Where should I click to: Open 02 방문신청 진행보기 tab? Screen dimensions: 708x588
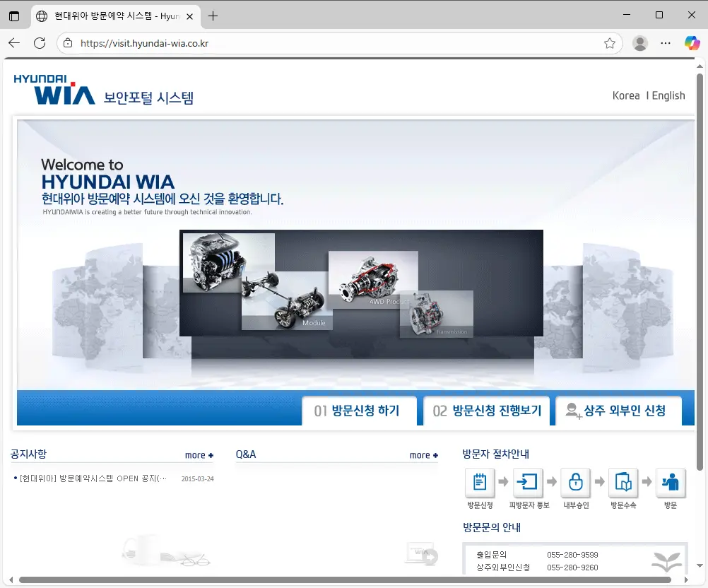(x=487, y=411)
